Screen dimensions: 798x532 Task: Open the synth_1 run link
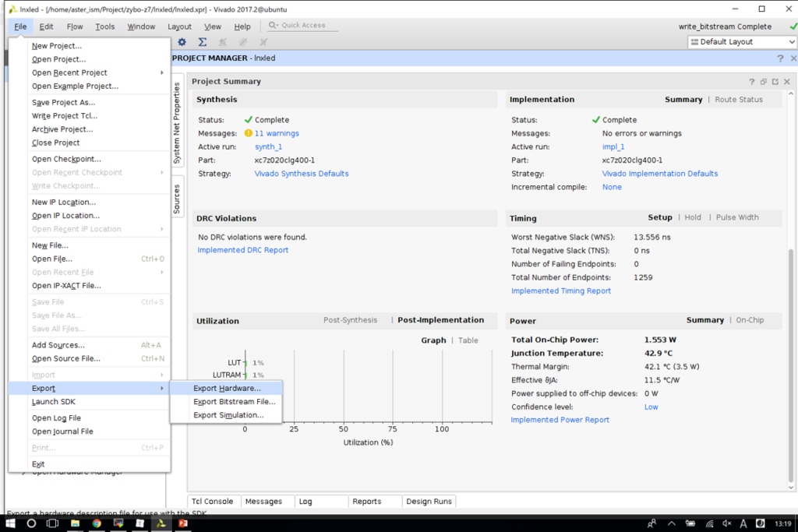click(268, 147)
